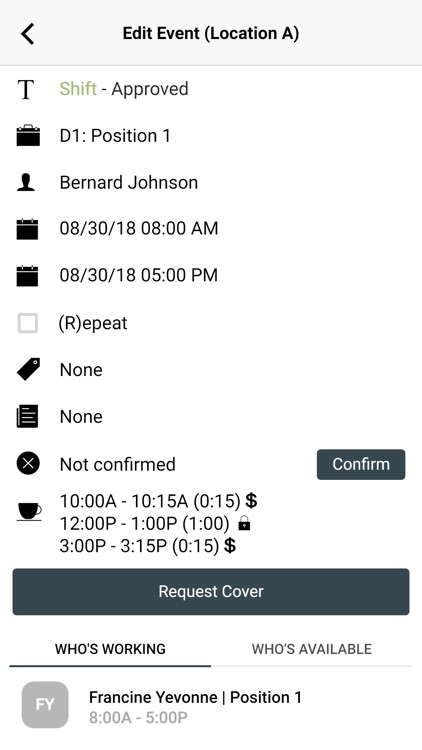Open Francine Yevonne FY avatar

coord(45,705)
